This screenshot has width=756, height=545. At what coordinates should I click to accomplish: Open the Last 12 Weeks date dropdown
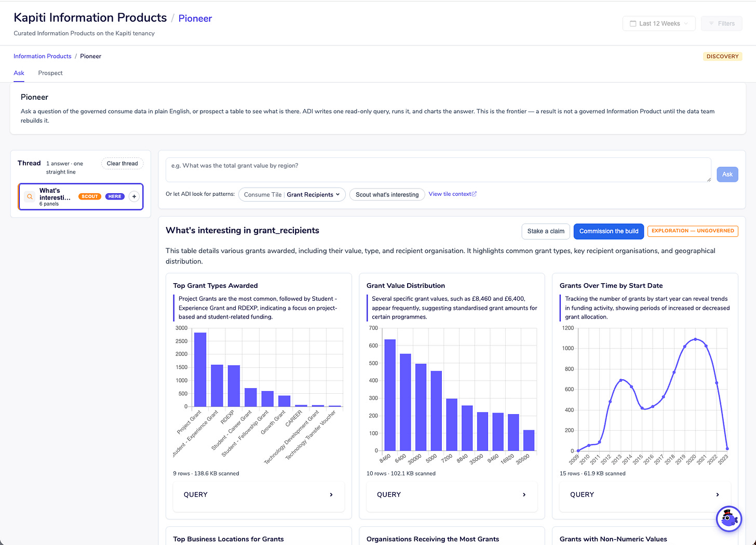pos(659,23)
